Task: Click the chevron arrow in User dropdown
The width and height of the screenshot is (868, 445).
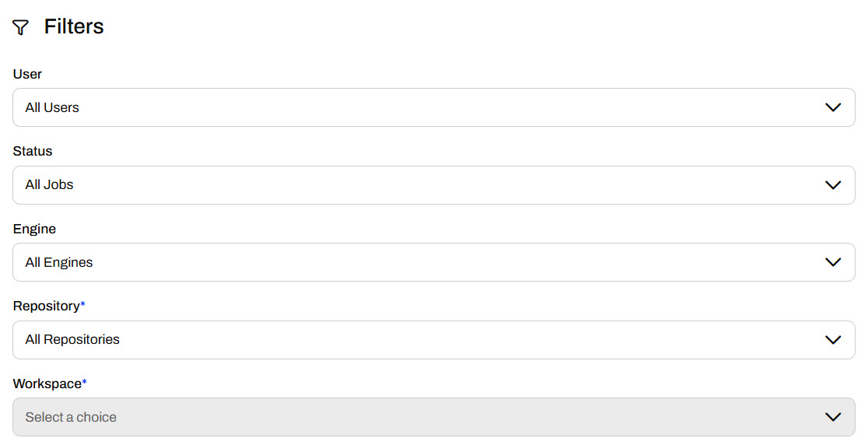Action: pos(833,107)
